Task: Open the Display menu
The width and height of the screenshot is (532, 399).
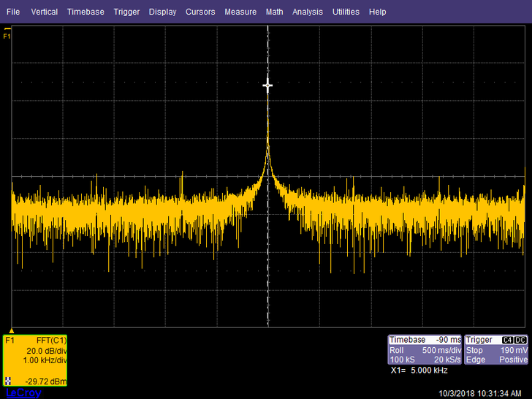Action: [162, 12]
